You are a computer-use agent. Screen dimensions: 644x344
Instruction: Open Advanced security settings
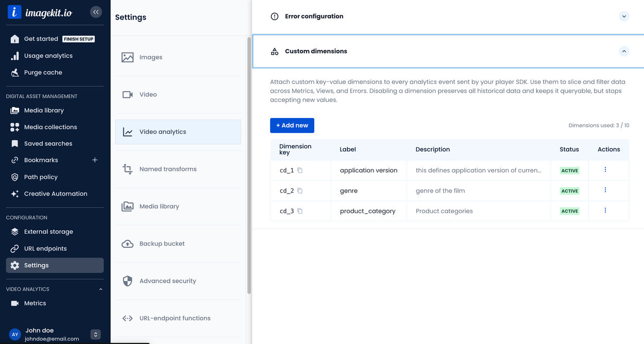(178, 281)
